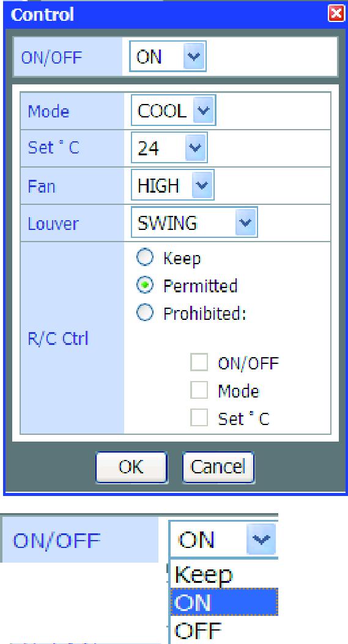Click the SWING value in Louver field
348x644 pixels.
pyautogui.click(x=167, y=223)
